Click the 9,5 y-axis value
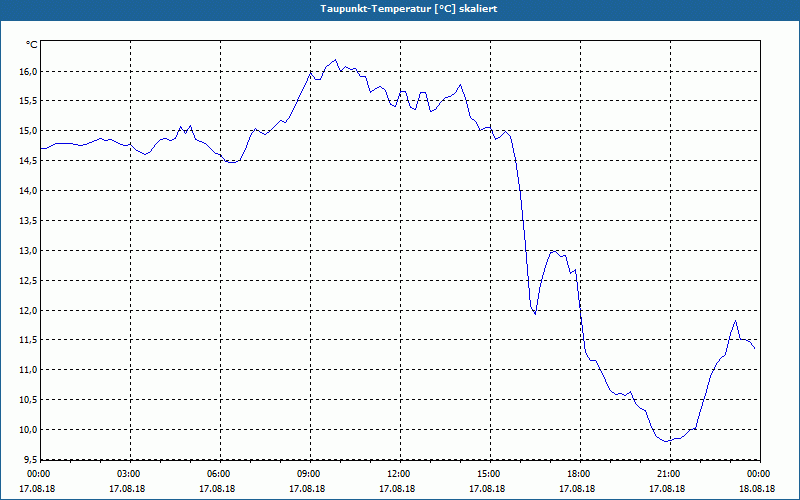The height and width of the screenshot is (500, 800). click(x=31, y=459)
